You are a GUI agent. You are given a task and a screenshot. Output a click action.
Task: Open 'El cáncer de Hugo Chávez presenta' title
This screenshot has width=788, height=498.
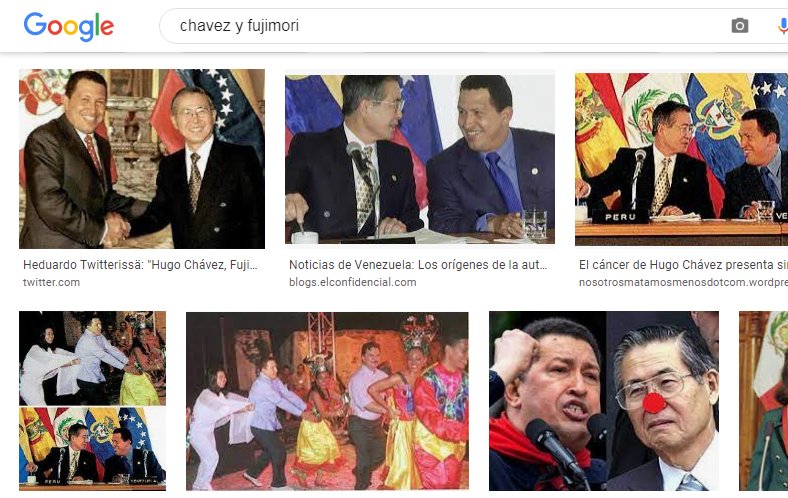pyautogui.click(x=683, y=265)
